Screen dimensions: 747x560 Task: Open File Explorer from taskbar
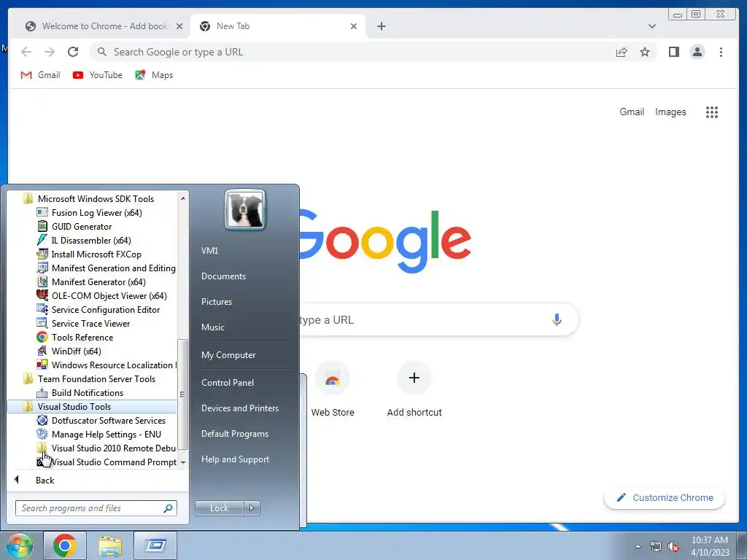110,545
